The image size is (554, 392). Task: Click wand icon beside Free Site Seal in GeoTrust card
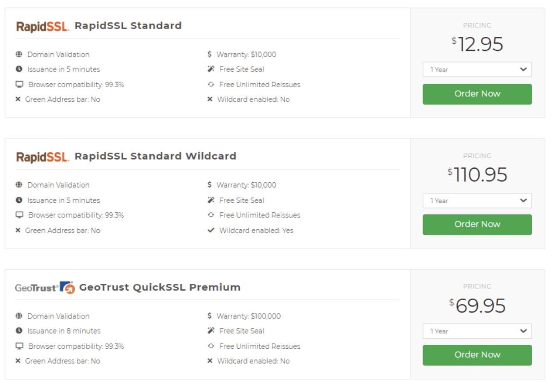coord(211,331)
